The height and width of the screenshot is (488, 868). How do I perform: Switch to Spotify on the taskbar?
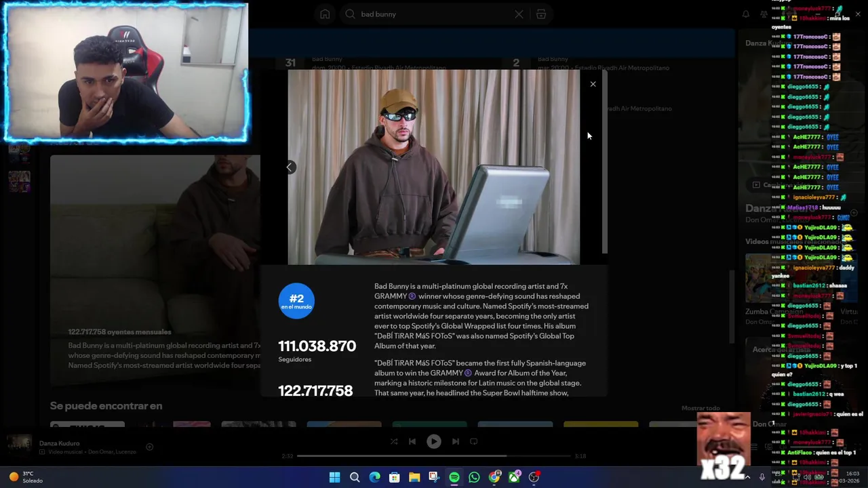coord(454,477)
